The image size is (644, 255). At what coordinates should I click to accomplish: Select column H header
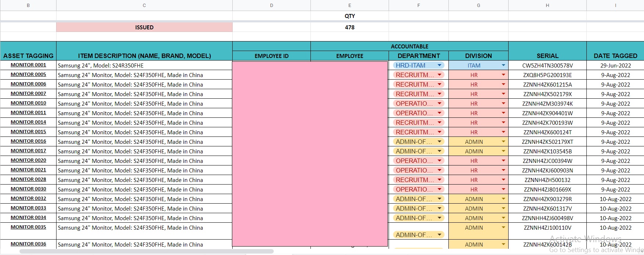click(547, 6)
